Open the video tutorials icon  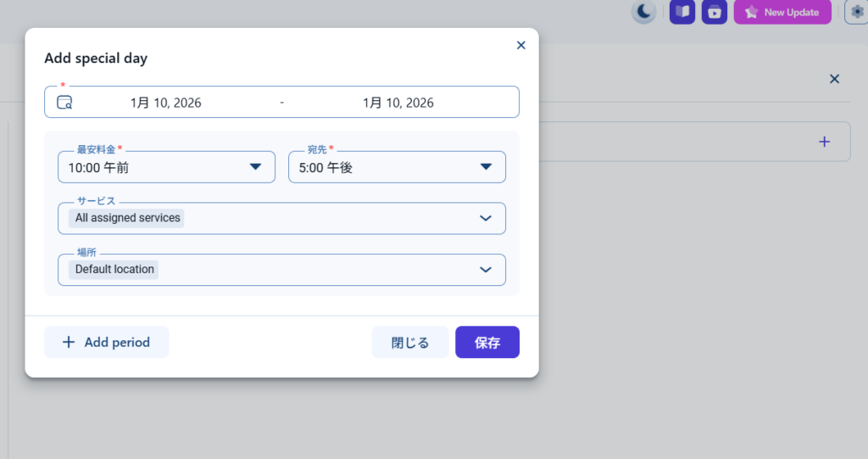tap(715, 12)
